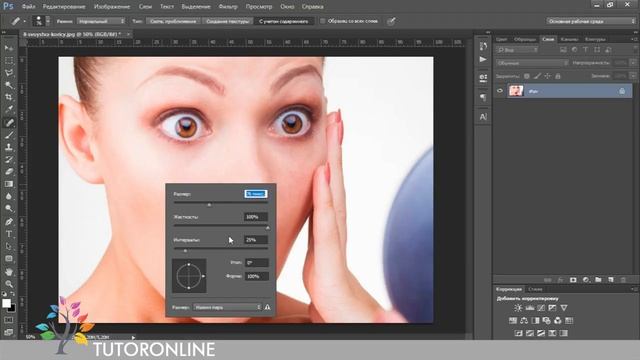Toggle tablet pressure size button

pyautogui.click(x=391, y=21)
